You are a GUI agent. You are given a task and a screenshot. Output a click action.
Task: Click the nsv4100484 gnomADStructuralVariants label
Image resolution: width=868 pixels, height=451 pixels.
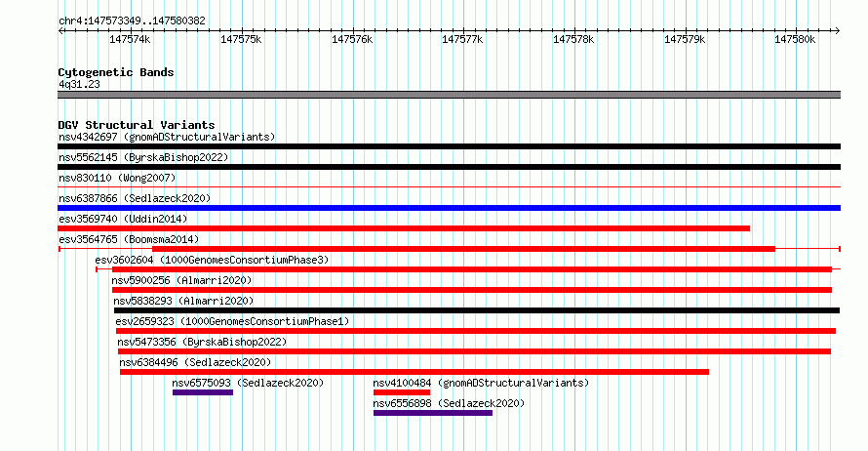(481, 383)
